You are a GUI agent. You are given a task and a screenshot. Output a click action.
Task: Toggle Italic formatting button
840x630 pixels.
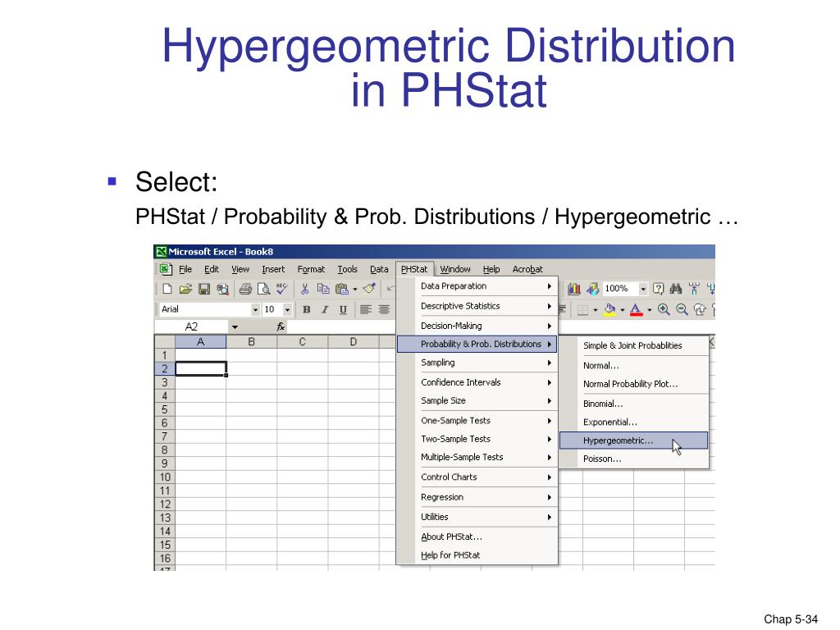pos(325,309)
